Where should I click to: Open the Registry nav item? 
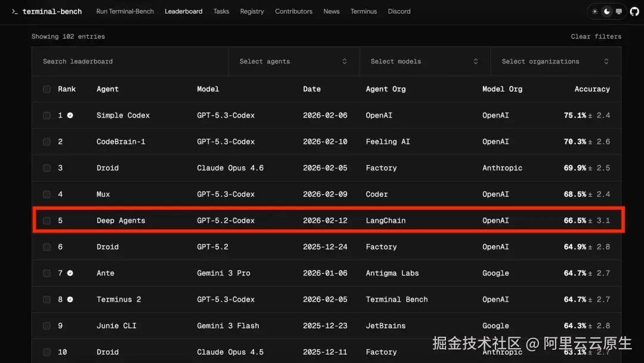252,11
